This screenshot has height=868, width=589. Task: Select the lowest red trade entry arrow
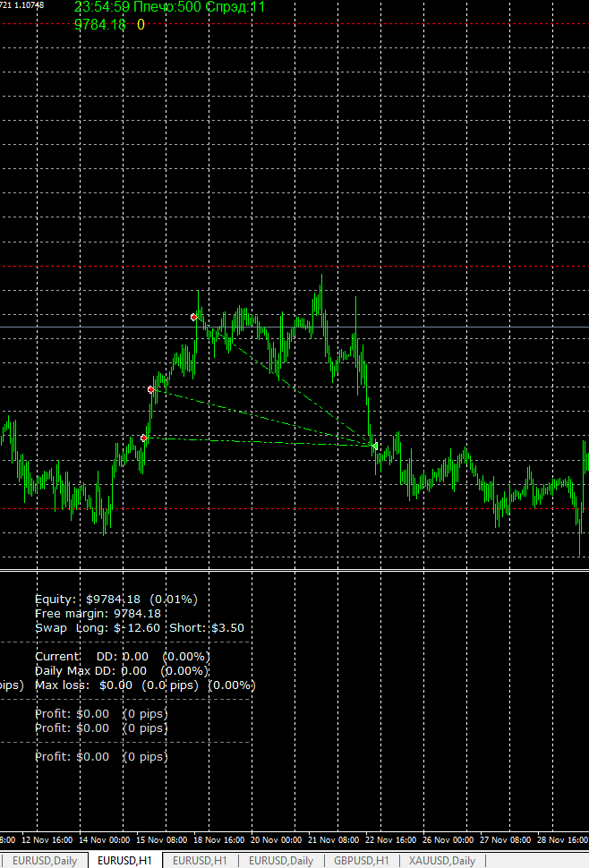tap(144, 438)
